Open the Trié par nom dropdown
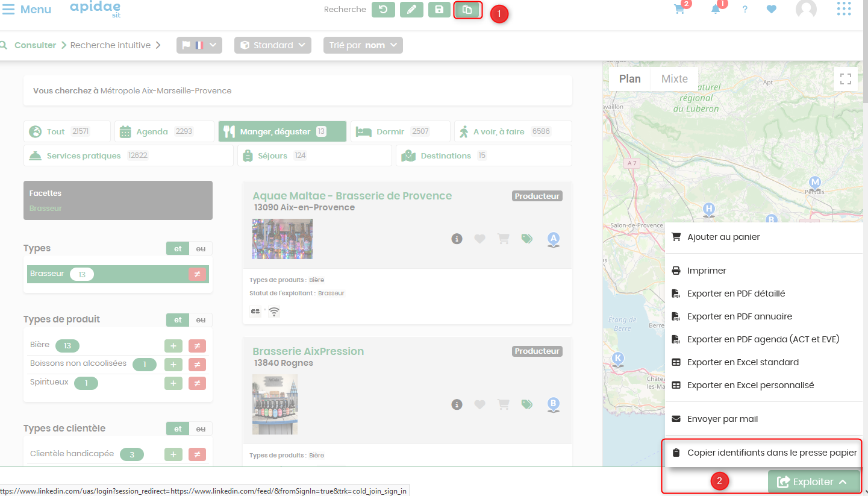868x496 pixels. click(363, 45)
